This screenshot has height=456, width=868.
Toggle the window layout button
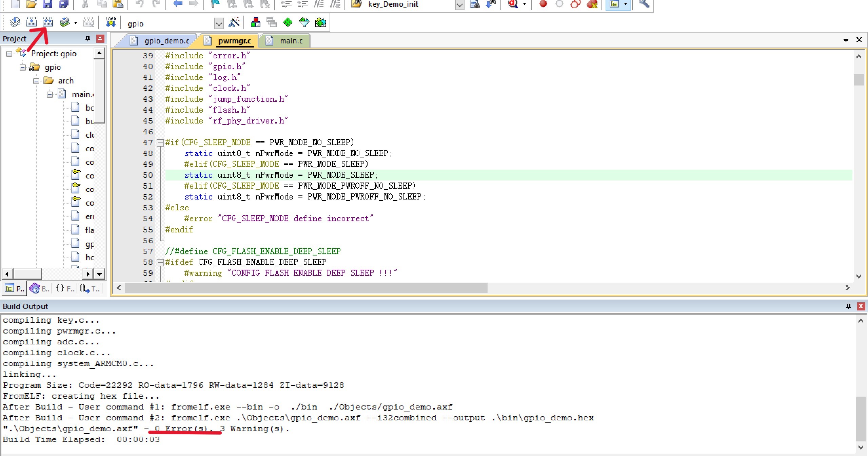[x=614, y=4]
